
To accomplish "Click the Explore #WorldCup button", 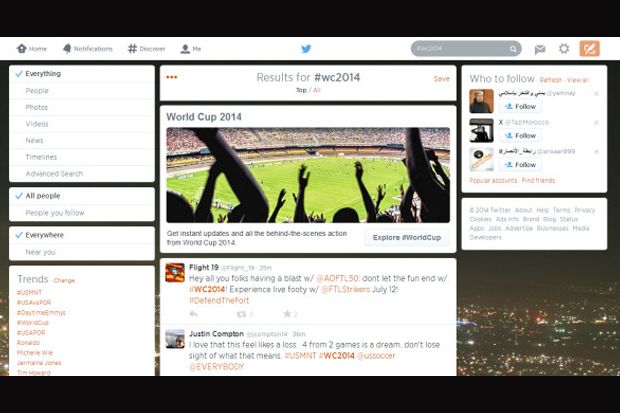I will [x=407, y=237].
